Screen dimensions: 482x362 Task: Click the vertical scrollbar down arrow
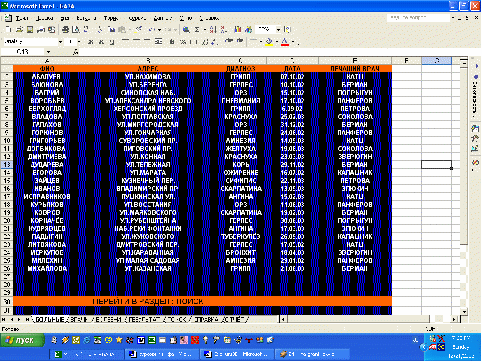point(464,311)
